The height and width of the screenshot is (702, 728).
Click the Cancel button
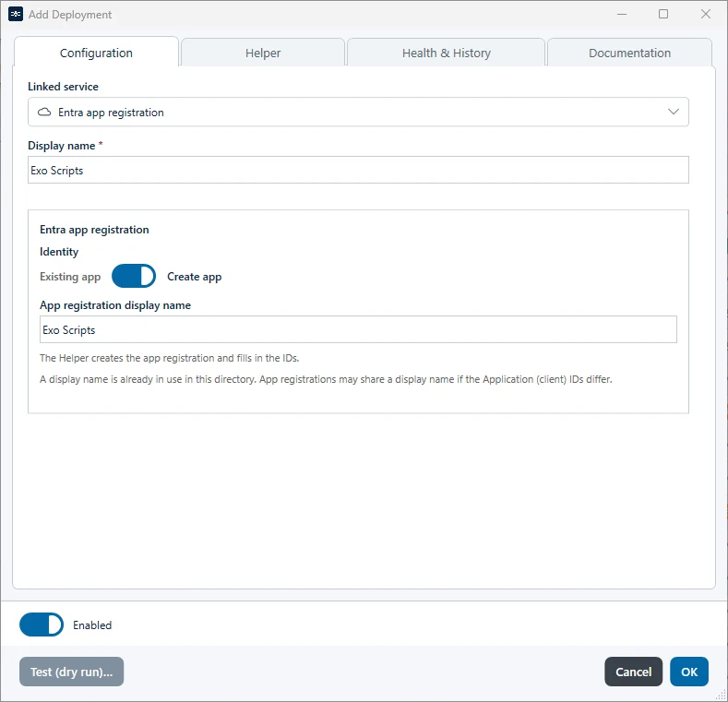pyautogui.click(x=633, y=672)
